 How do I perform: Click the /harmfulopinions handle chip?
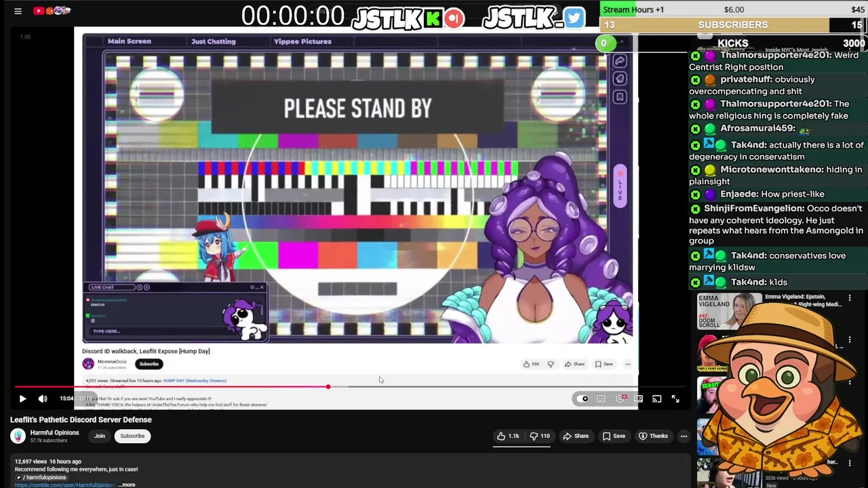coord(42,477)
